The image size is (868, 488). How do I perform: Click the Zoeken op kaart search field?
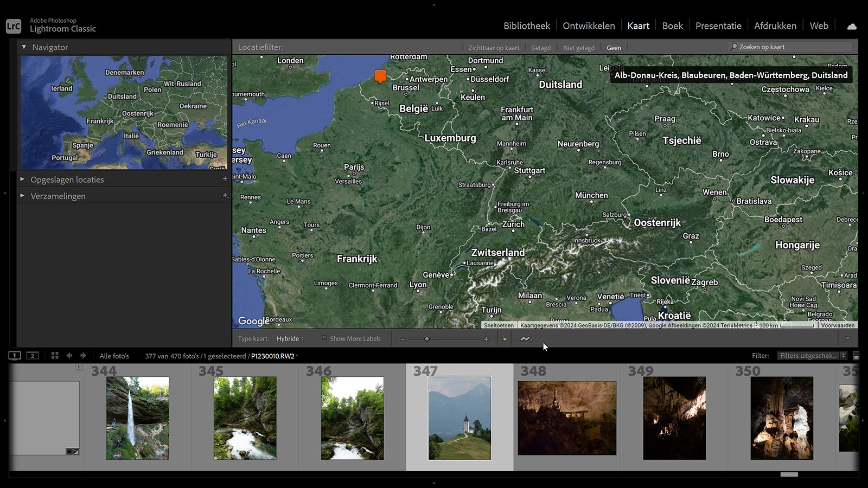point(790,47)
